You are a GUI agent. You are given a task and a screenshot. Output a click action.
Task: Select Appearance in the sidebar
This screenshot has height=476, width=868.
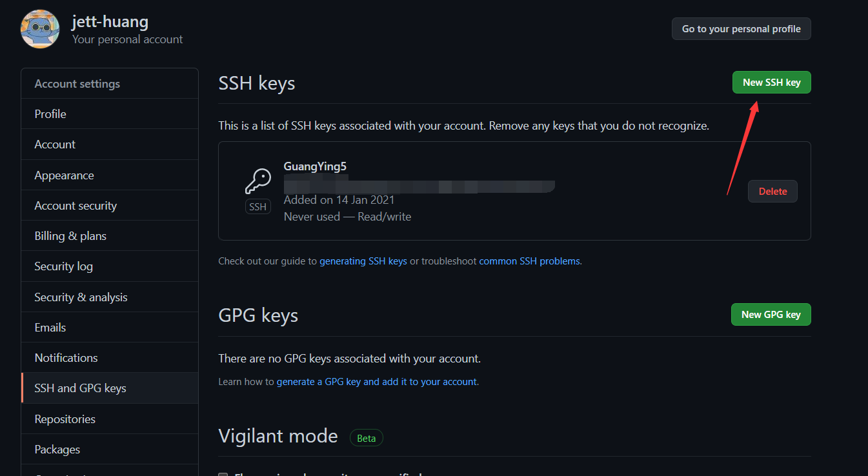pyautogui.click(x=64, y=175)
